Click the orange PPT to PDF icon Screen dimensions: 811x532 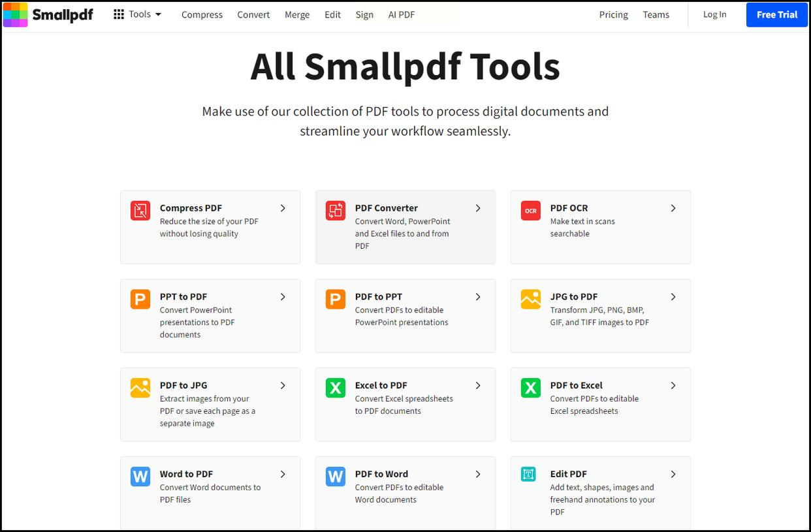coord(140,300)
